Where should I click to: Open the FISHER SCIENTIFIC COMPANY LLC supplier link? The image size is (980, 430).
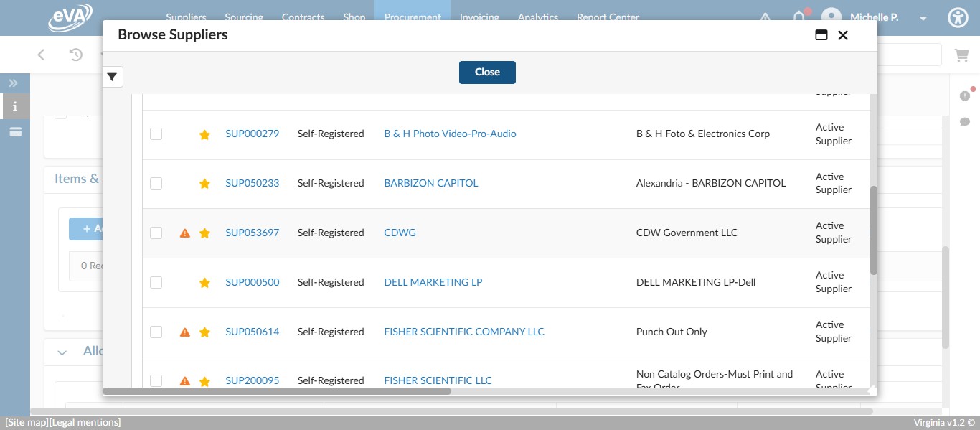[x=463, y=331]
